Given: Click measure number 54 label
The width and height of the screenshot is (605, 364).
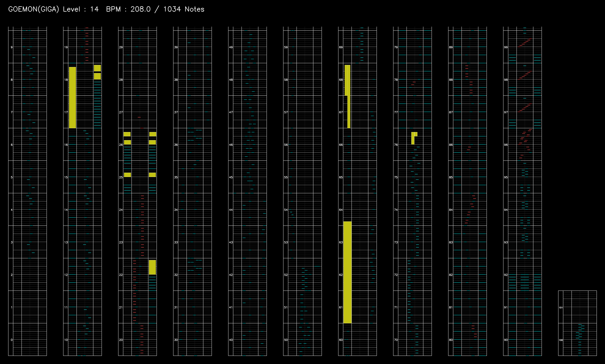Looking at the screenshot, I should (x=286, y=210).
